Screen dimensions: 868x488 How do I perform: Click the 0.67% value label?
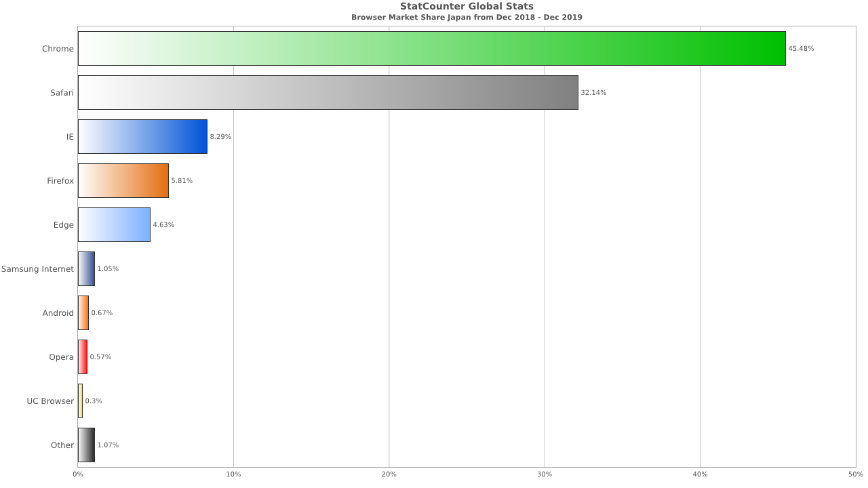click(102, 313)
